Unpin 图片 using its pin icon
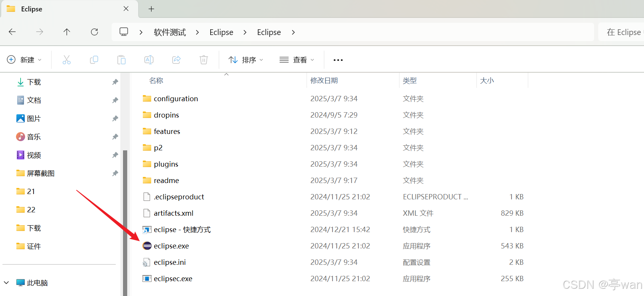644x296 pixels. (115, 118)
